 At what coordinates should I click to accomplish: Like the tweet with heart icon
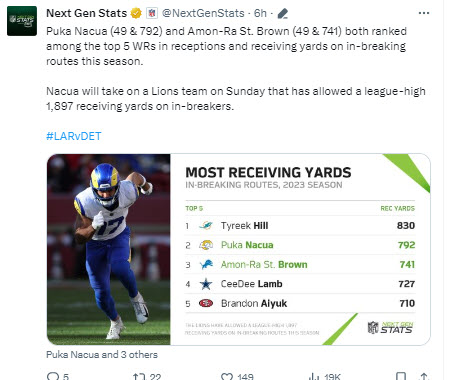point(227,377)
